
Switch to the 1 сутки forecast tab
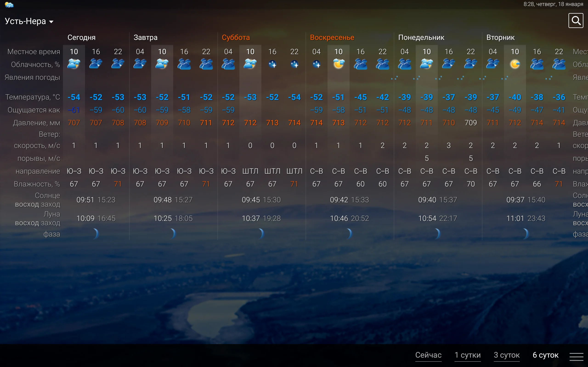[468, 355]
